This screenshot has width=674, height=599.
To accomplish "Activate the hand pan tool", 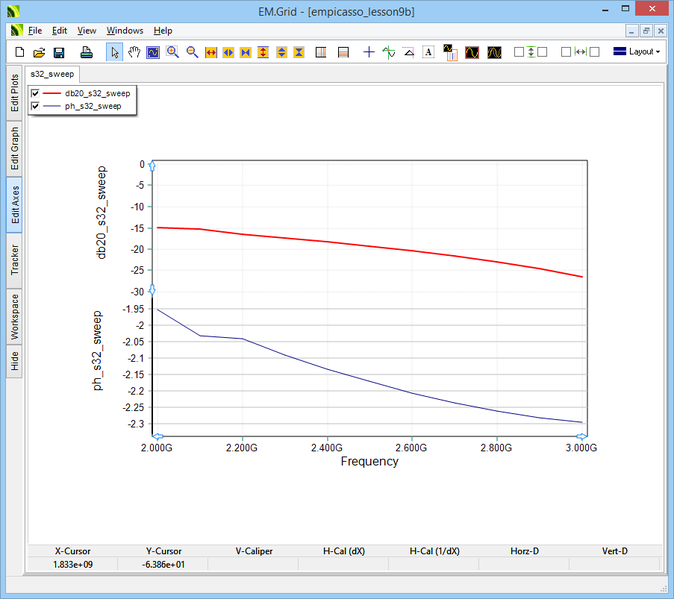I will point(133,51).
